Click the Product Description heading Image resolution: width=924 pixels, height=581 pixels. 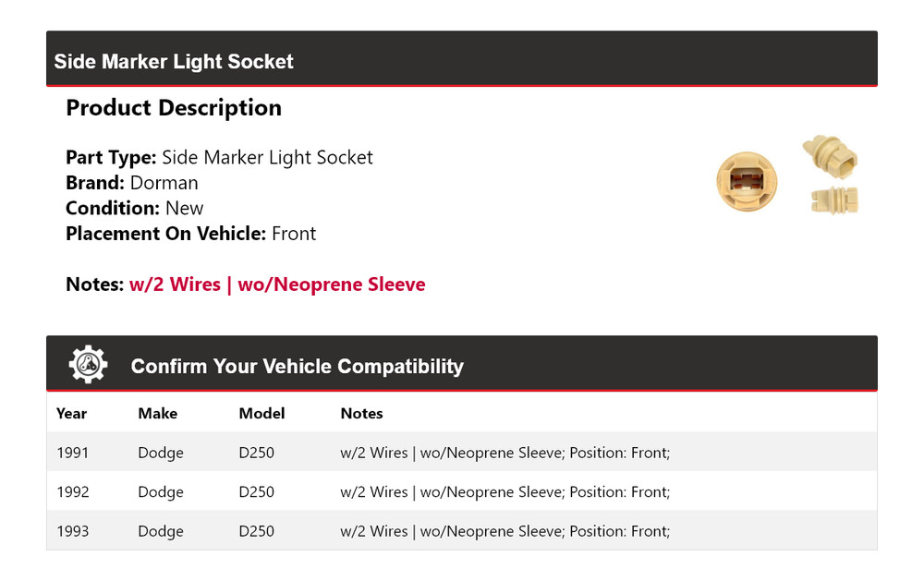coord(174,108)
